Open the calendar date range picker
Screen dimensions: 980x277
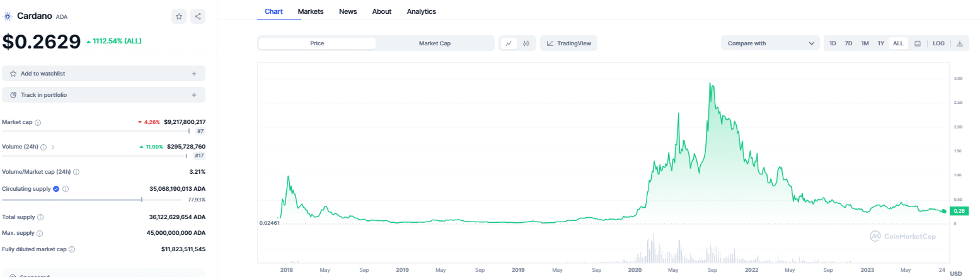pos(918,43)
